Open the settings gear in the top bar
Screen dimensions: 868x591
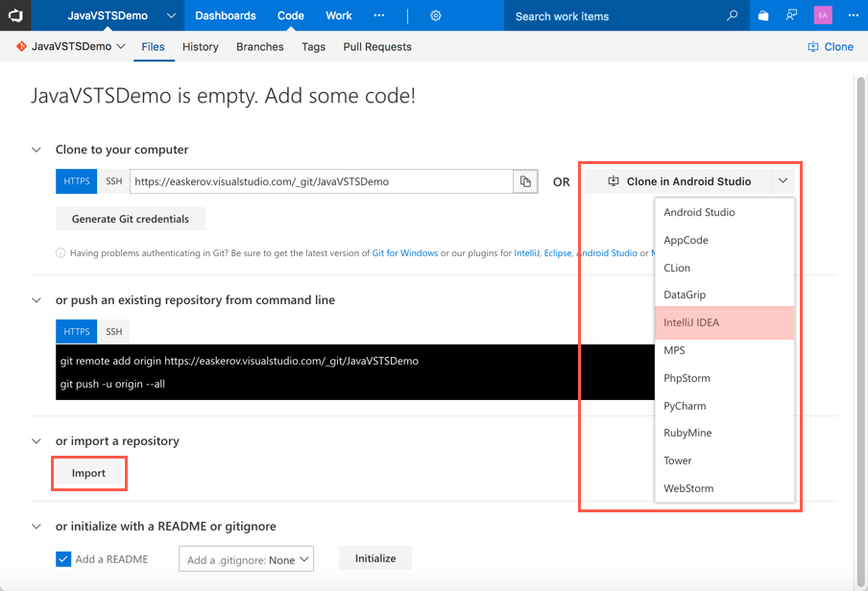click(435, 15)
